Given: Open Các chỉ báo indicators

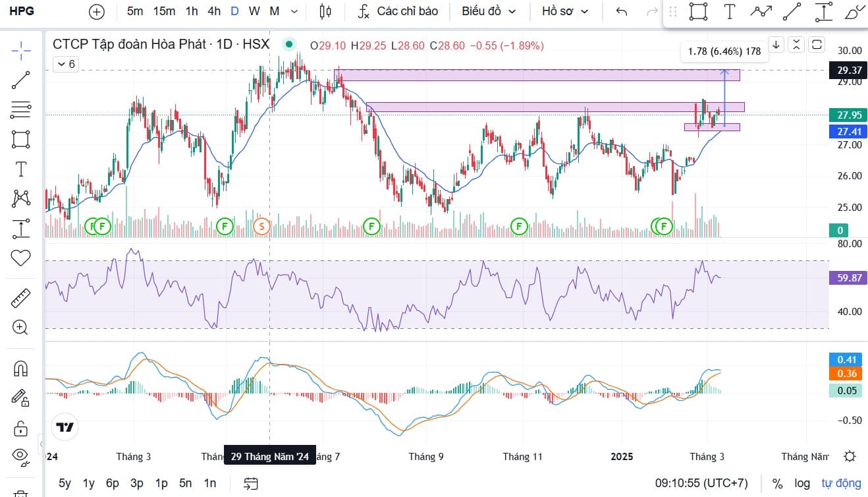Looking at the screenshot, I should [x=398, y=11].
